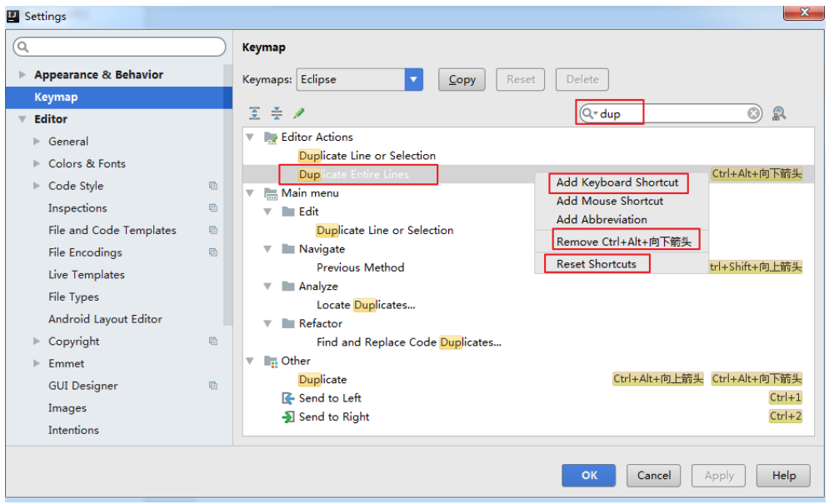Select Previous Method under Navigate
This screenshot has height=504, width=829.
point(361,267)
